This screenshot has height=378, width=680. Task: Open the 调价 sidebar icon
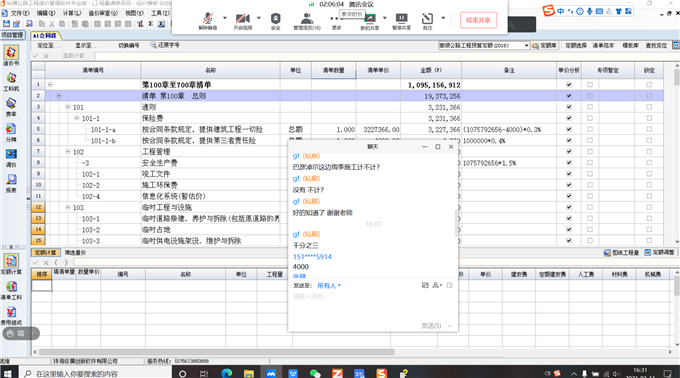11,154
